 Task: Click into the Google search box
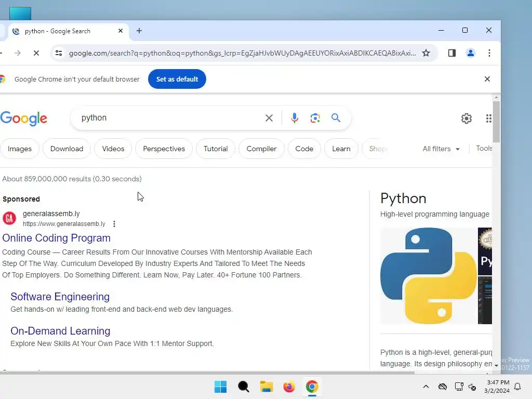point(170,118)
